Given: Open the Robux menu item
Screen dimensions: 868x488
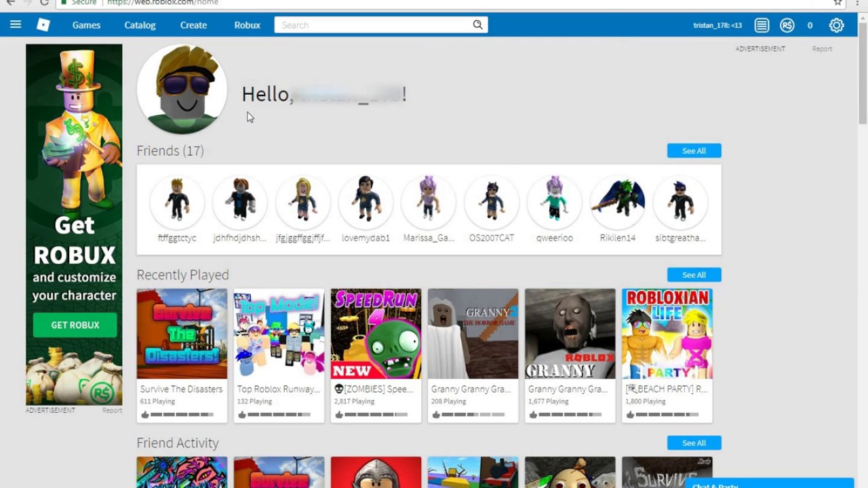Looking at the screenshot, I should coord(247,25).
